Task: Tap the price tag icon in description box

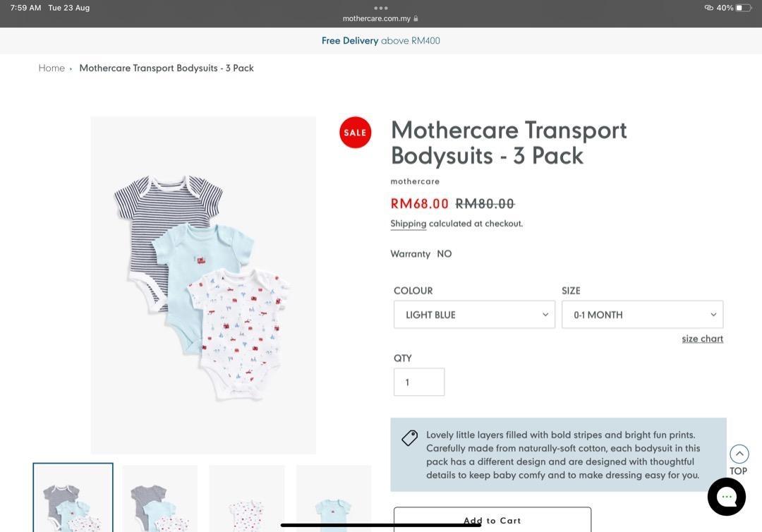Action: pos(409,438)
